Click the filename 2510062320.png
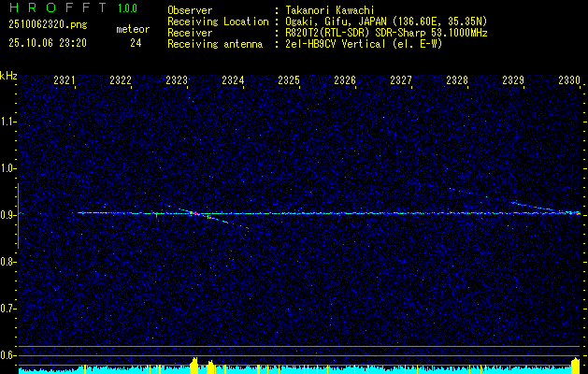This screenshot has width=588, height=374. click(48, 25)
